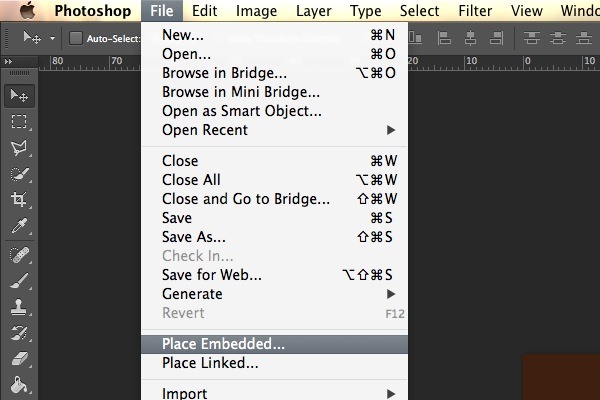Open the Apple system menu
This screenshot has width=600, height=400.
click(28, 10)
